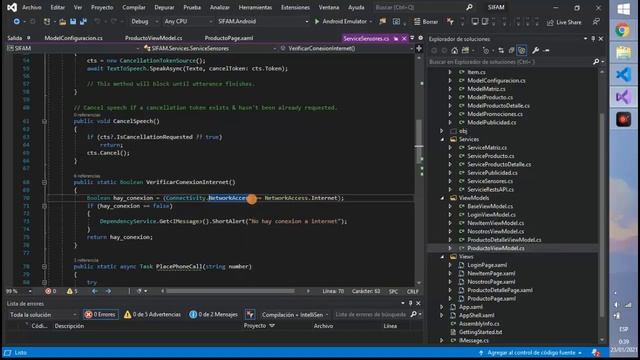Toggle Show All Files in Solution Explorer
This screenshot has width=640, height=360.
[522, 51]
